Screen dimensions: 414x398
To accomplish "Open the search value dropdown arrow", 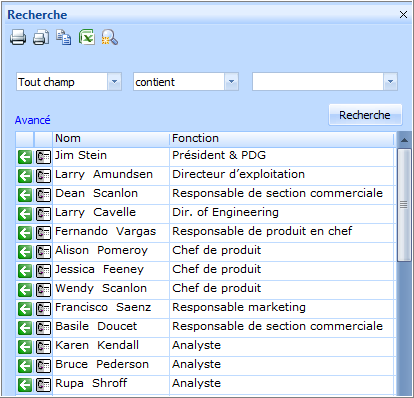I will coord(390,82).
